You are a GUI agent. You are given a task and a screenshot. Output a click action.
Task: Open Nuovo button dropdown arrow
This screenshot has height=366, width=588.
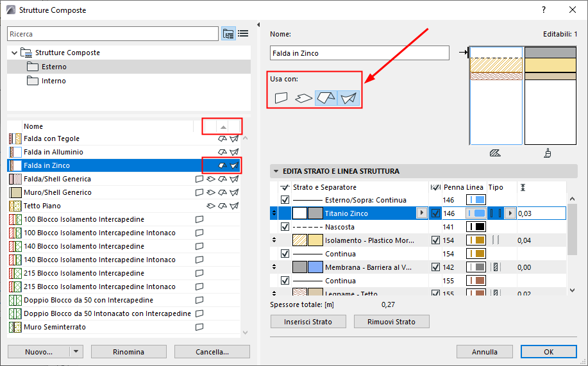[x=76, y=352]
